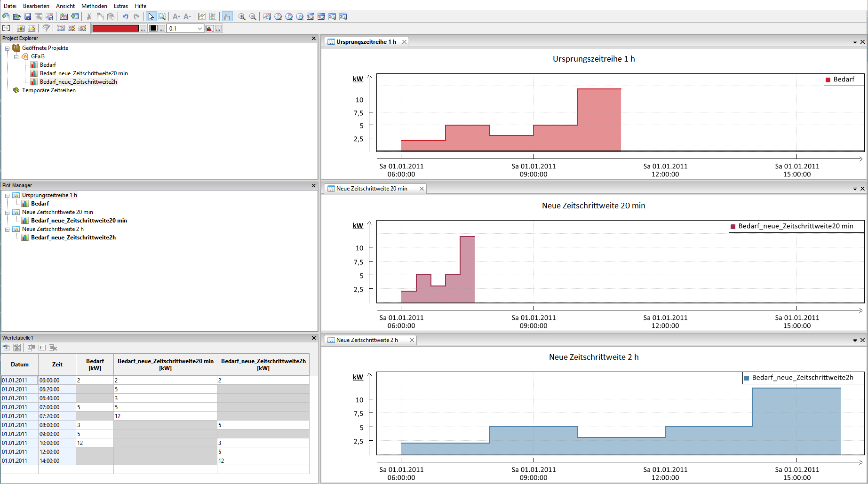Screen dimensions: 868x484
Task: Click the add new table icon with green plus
Action: (75, 16)
